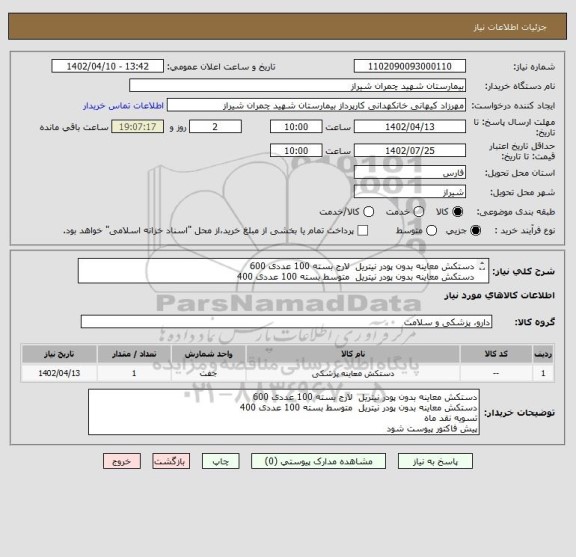Click the announcement date field 1402/04/10 - 13:42
The width and height of the screenshot is (576, 557).
coord(108,67)
